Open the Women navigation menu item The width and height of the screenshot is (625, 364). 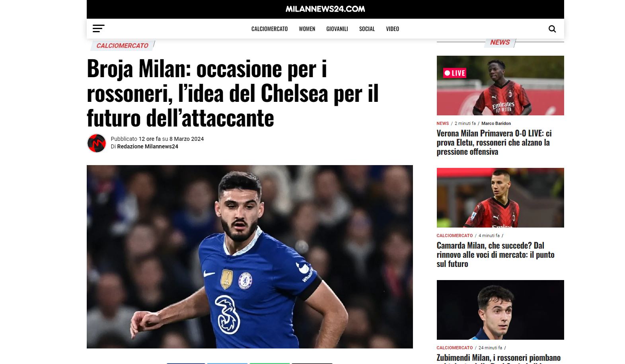(x=307, y=29)
